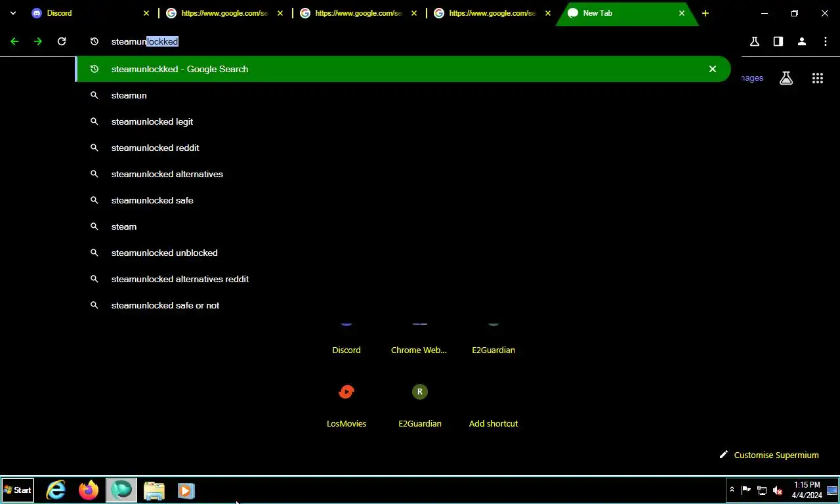This screenshot has height=504, width=840.
Task: Close the third Google search tab
Action: click(548, 13)
